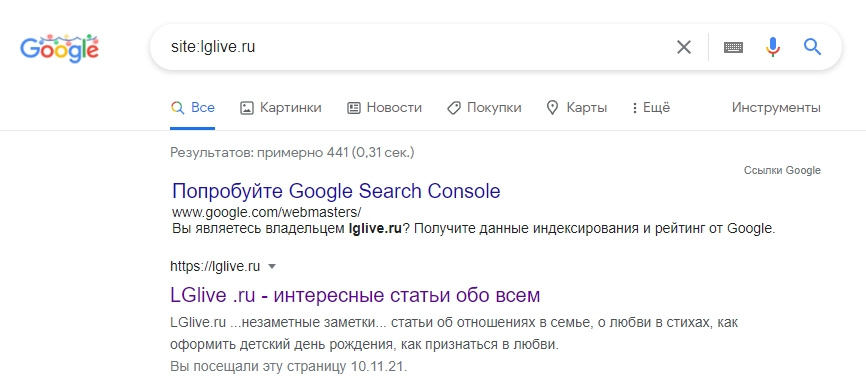Click the Новости newspaper icon
This screenshot has height=382, width=866.
353,108
